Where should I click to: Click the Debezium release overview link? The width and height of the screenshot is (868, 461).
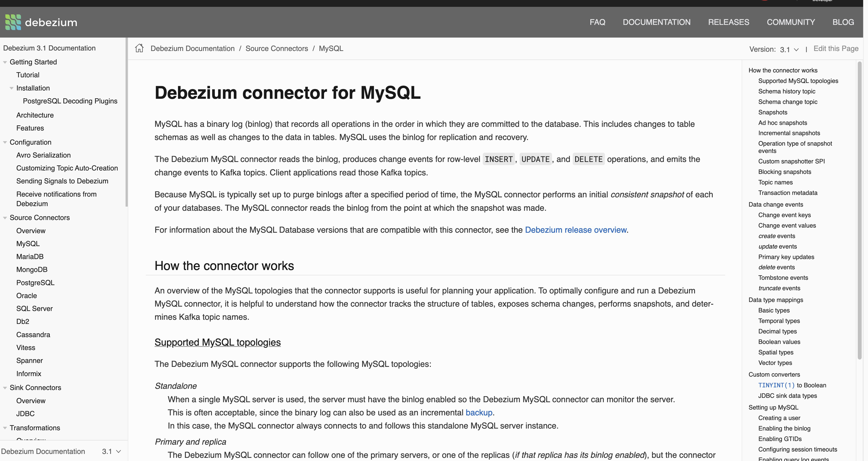tap(575, 230)
